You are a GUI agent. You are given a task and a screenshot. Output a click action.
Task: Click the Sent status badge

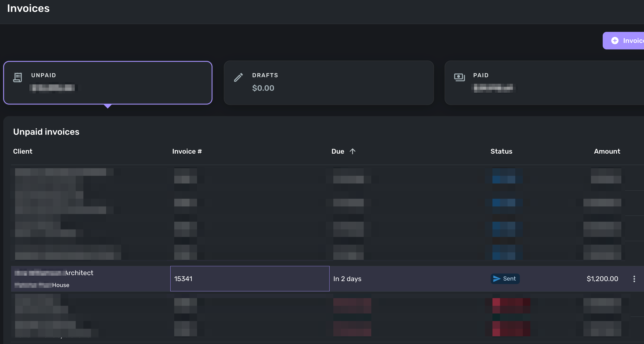(x=505, y=279)
